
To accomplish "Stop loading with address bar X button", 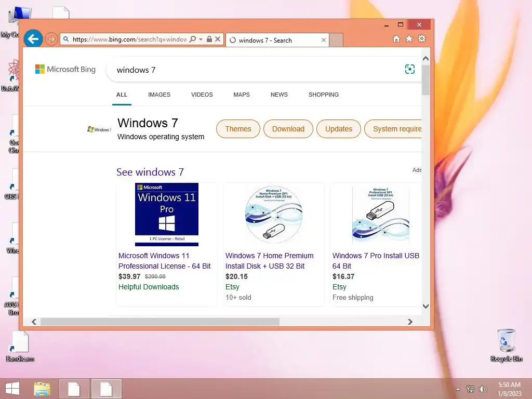I will [x=218, y=39].
